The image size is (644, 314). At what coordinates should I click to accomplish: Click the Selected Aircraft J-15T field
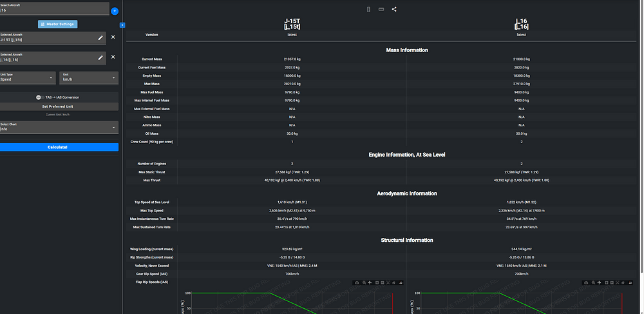53,38
